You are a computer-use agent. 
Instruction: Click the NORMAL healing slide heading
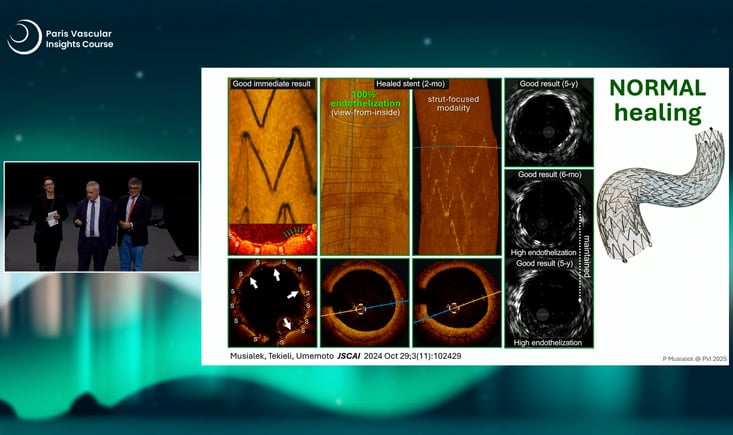coord(659,99)
